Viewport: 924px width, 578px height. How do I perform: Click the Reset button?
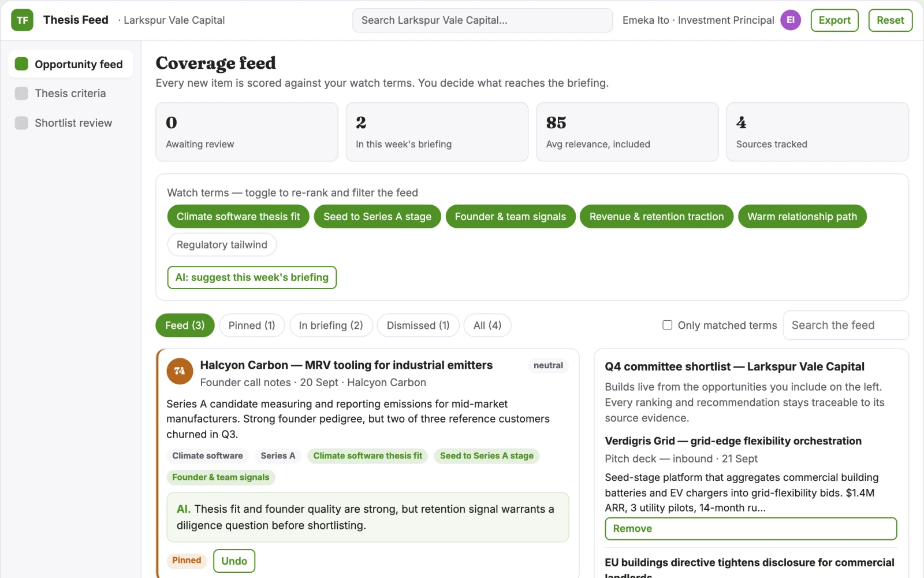point(890,20)
